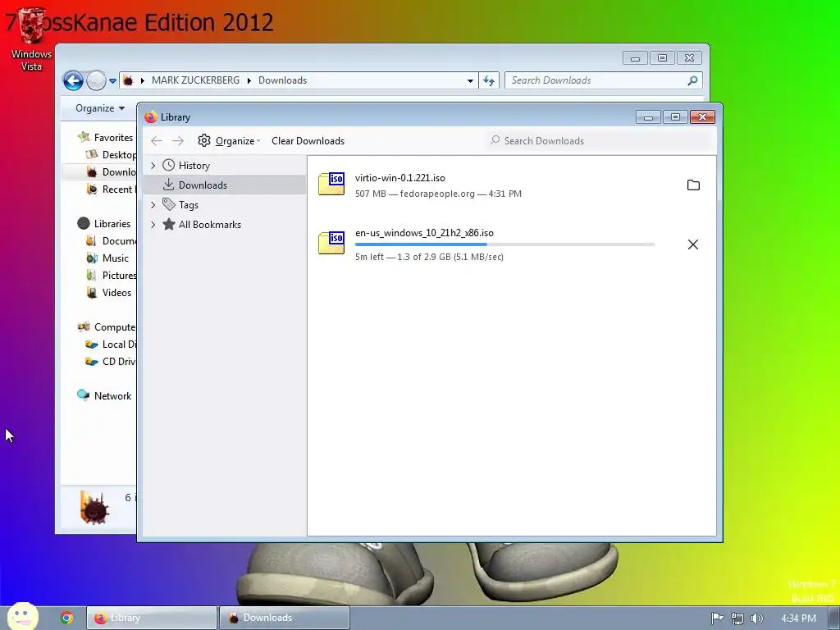840x630 pixels.
Task: Click the windows_10_21h2 ISO file icon
Action: [x=331, y=243]
